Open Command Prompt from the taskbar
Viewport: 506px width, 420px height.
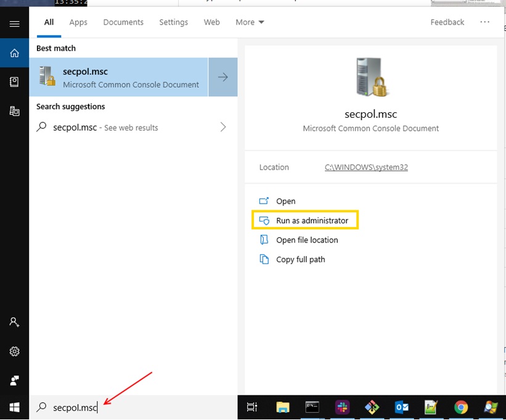[312, 407]
